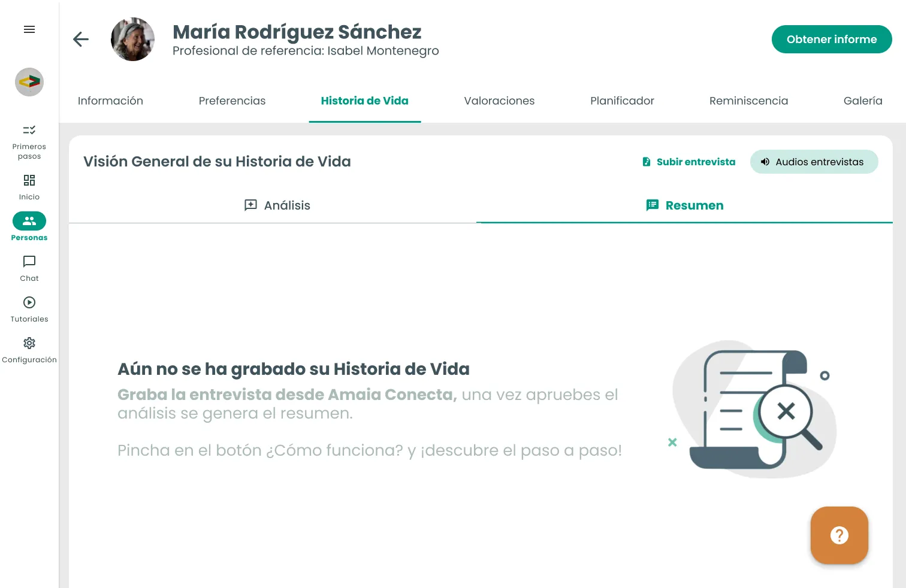906x588 pixels.
Task: Open the Valoraciones tab
Action: [499, 101]
